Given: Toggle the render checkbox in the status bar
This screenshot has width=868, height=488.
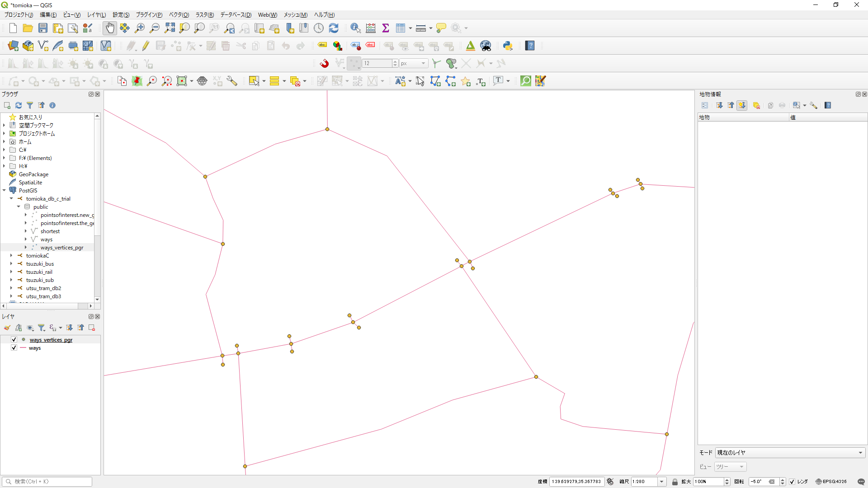Looking at the screenshot, I should pyautogui.click(x=792, y=482).
